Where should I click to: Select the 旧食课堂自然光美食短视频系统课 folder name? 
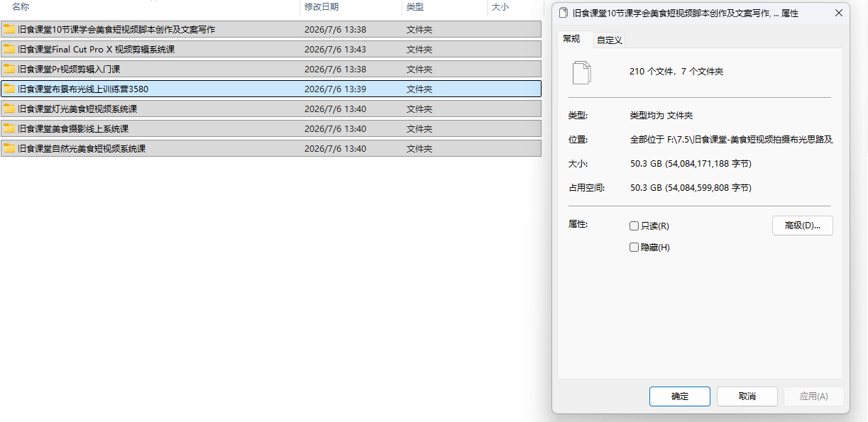[x=82, y=149]
